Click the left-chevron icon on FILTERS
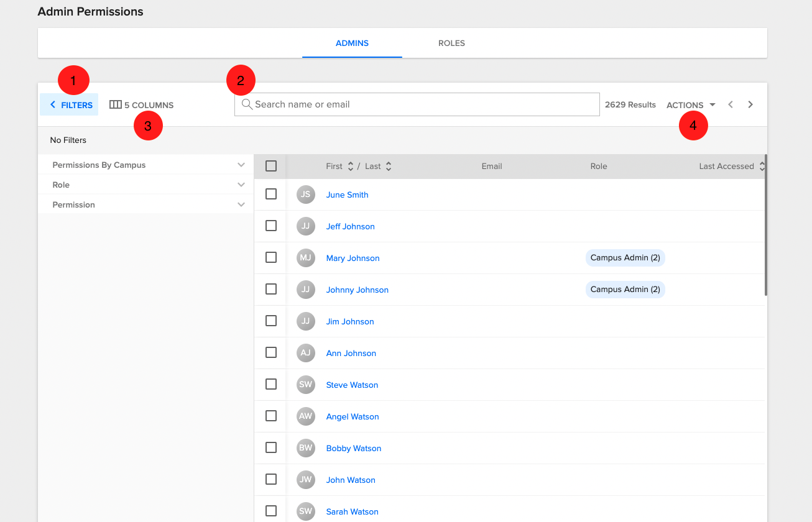 click(52, 104)
